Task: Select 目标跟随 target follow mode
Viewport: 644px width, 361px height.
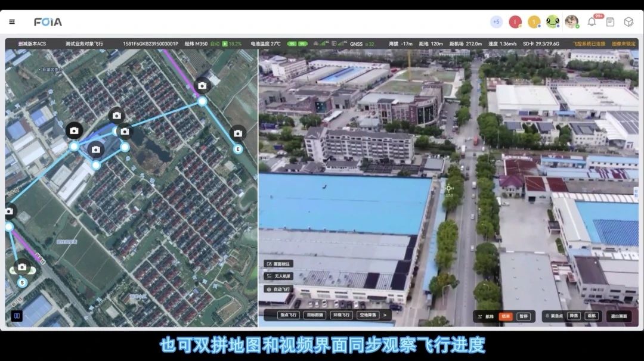Action: (315, 315)
